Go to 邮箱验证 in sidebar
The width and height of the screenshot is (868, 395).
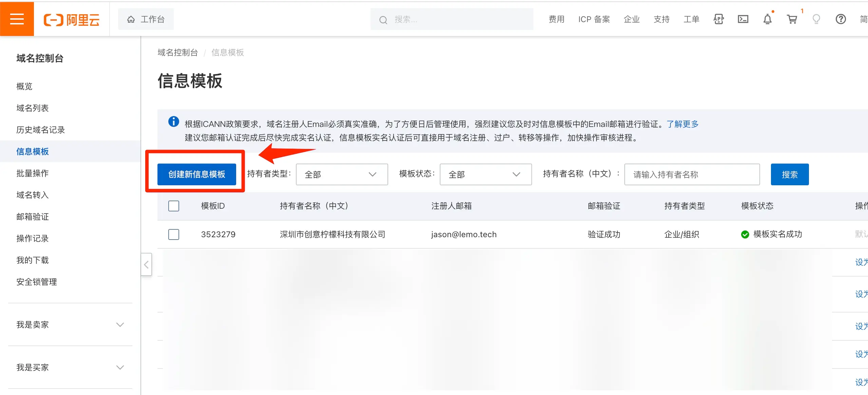[x=33, y=217]
